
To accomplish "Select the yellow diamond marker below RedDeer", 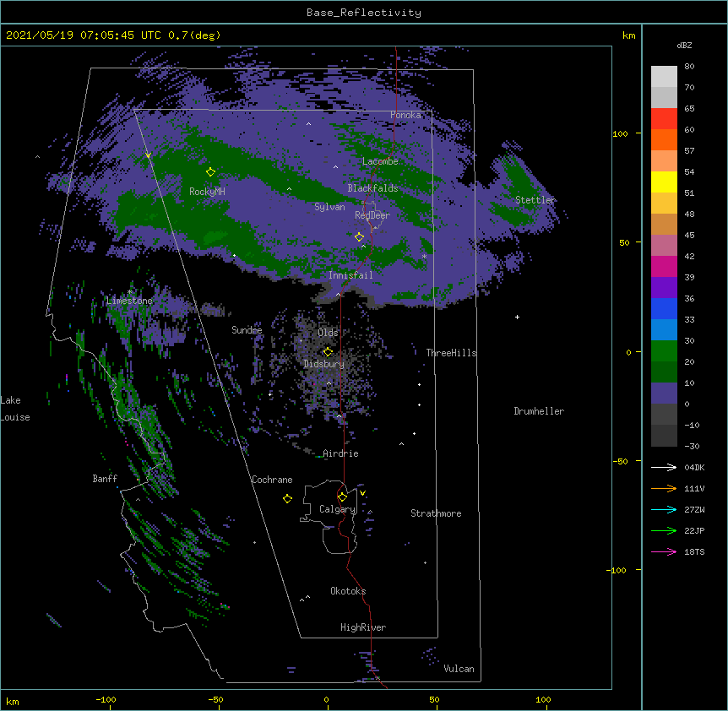I will 359,236.
